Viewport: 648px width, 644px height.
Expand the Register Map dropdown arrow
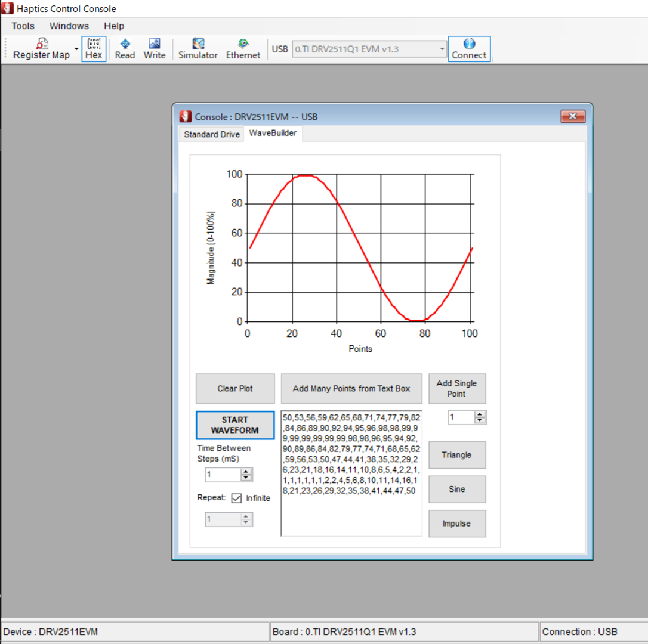click(x=76, y=49)
